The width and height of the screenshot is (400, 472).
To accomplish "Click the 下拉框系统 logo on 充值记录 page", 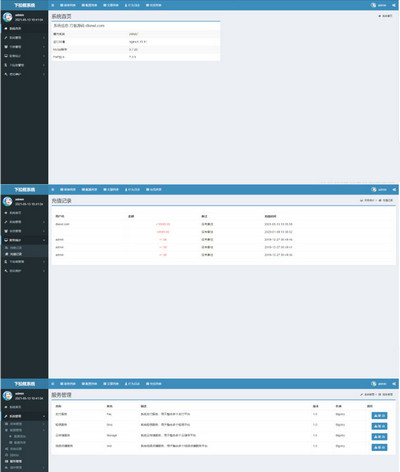I will tap(24, 189).
